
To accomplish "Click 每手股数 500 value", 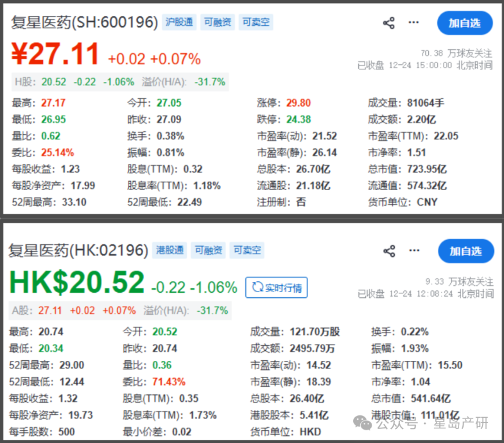I will pyautogui.click(x=66, y=432).
